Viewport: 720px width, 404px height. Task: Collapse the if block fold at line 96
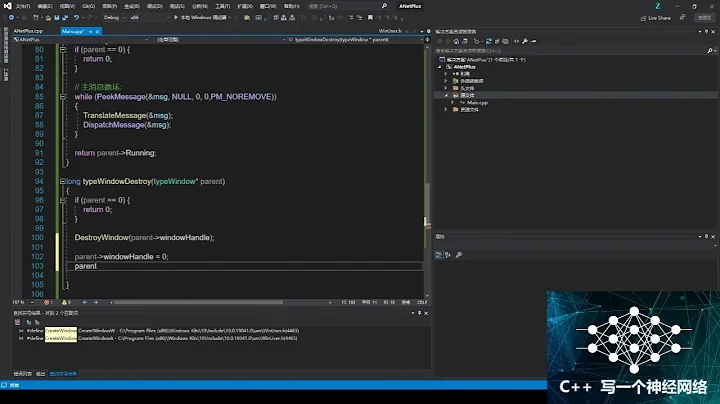point(63,200)
